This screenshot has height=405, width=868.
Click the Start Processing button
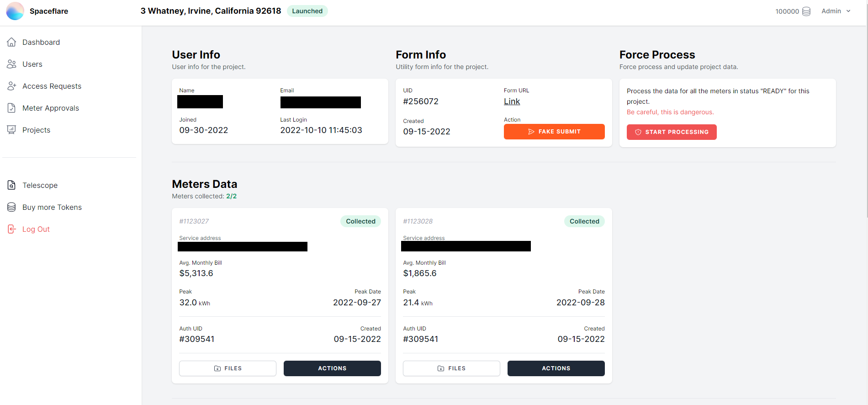click(x=672, y=132)
